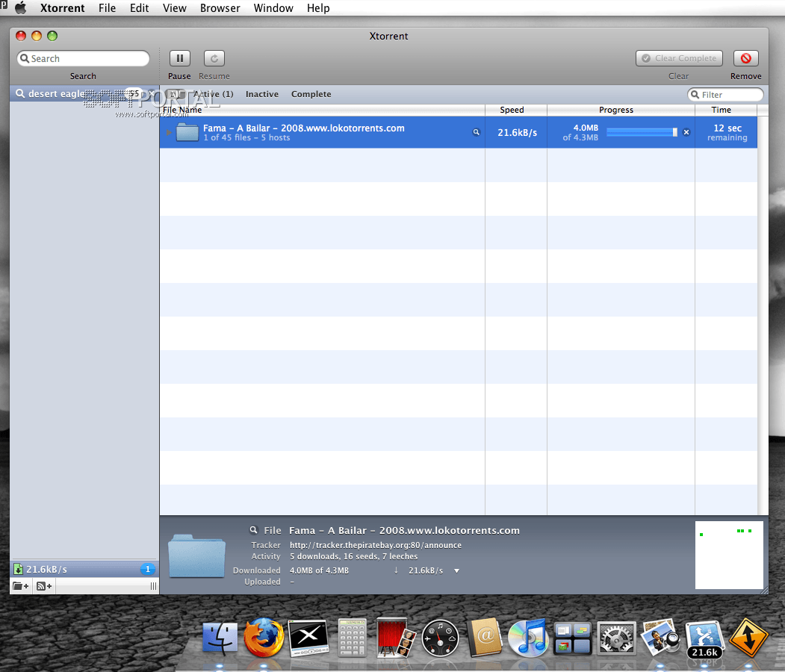The image size is (785, 672).
Task: Sort by Speed column header
Action: coord(515,110)
